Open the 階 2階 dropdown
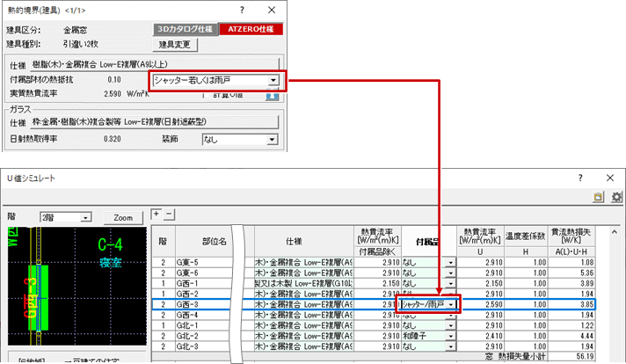The height and width of the screenshot is (364, 626). coord(86,217)
